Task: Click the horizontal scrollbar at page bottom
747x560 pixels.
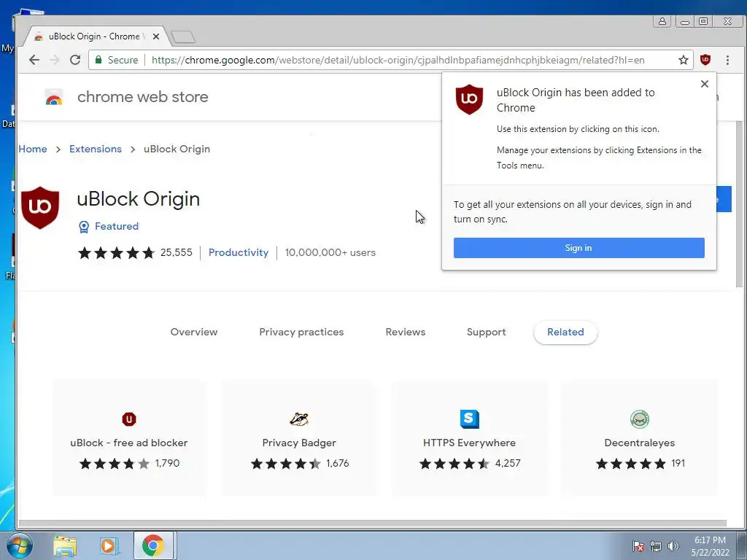Action: [x=372, y=524]
